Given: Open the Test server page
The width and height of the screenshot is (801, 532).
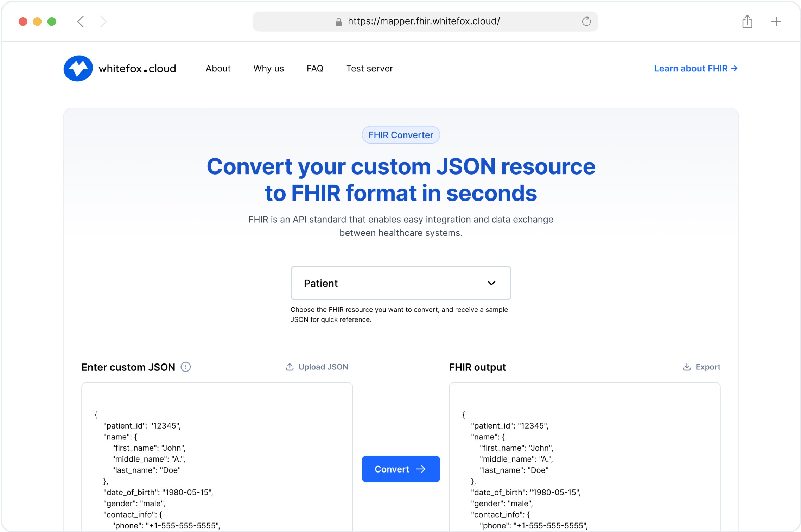Looking at the screenshot, I should (369, 69).
